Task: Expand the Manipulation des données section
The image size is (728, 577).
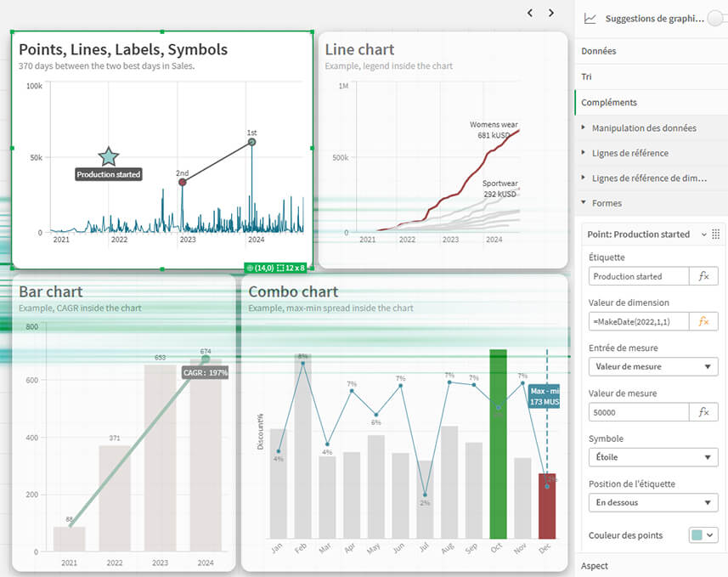Action: click(x=646, y=129)
